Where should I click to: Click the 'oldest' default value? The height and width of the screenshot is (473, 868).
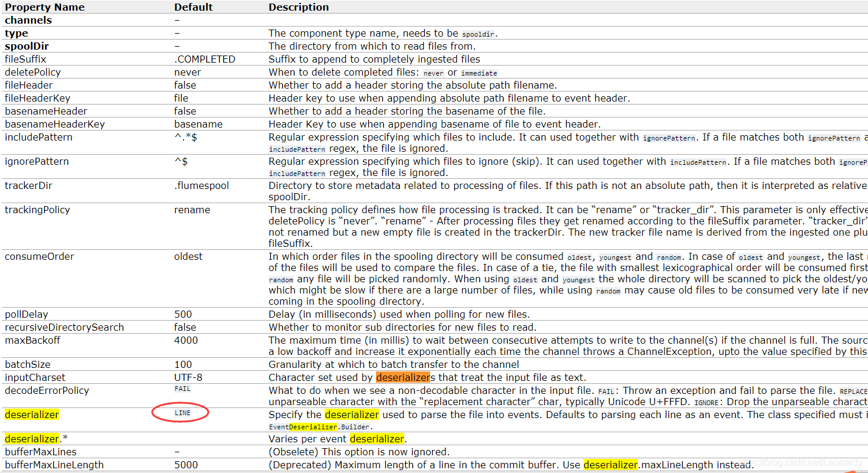188,256
